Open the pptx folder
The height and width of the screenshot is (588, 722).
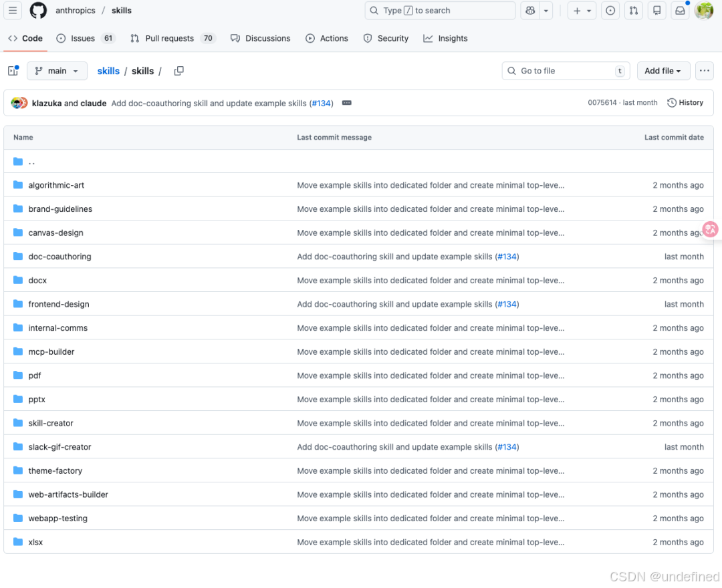click(x=37, y=400)
